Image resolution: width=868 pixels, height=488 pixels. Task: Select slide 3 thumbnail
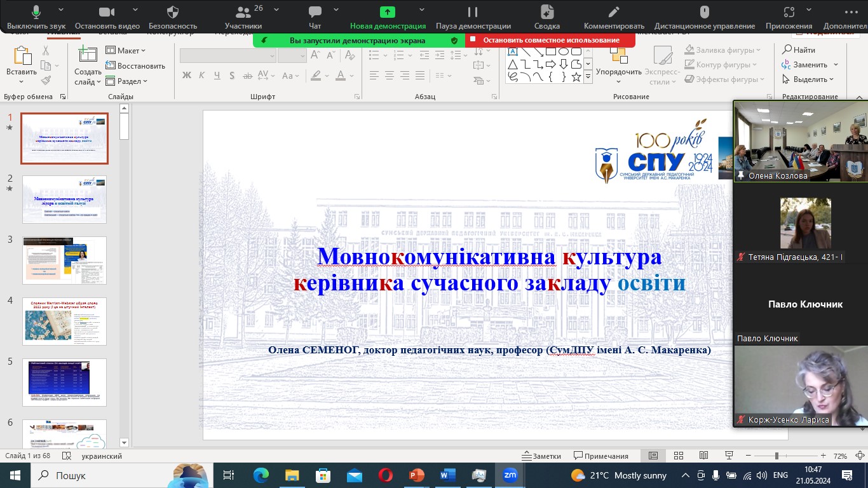click(x=64, y=261)
